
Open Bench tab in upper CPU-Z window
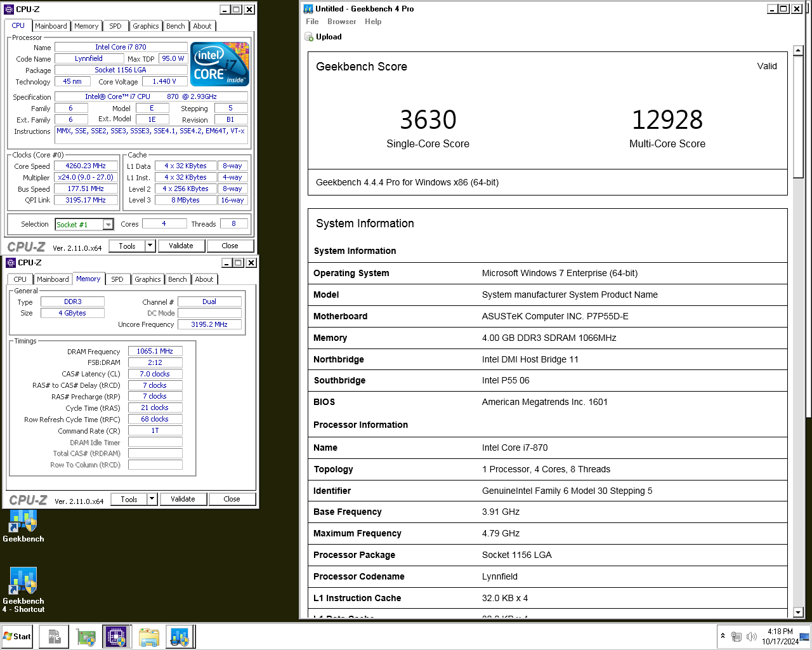tap(176, 26)
